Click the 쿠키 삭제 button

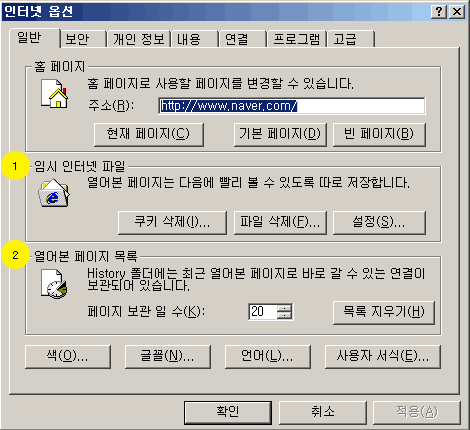tap(172, 222)
